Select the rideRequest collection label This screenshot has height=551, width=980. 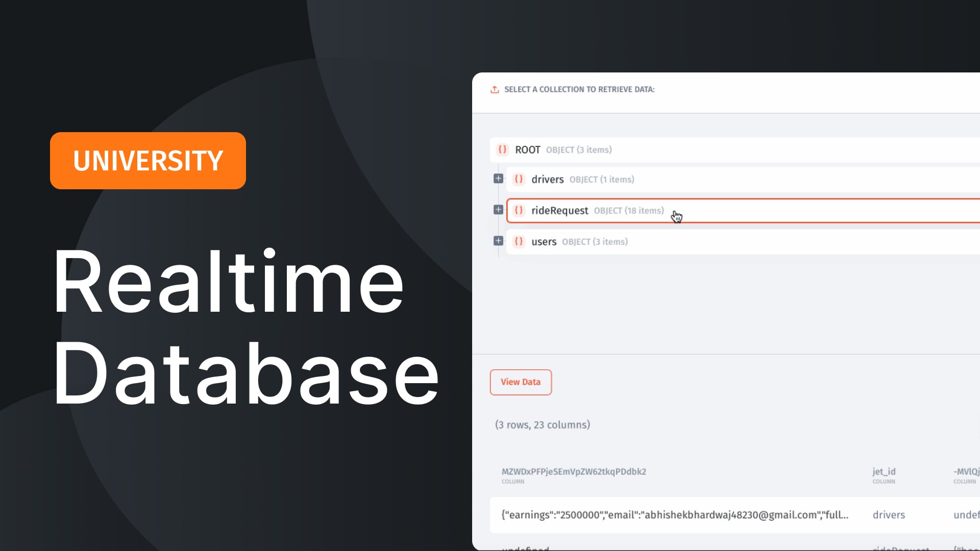tap(559, 211)
